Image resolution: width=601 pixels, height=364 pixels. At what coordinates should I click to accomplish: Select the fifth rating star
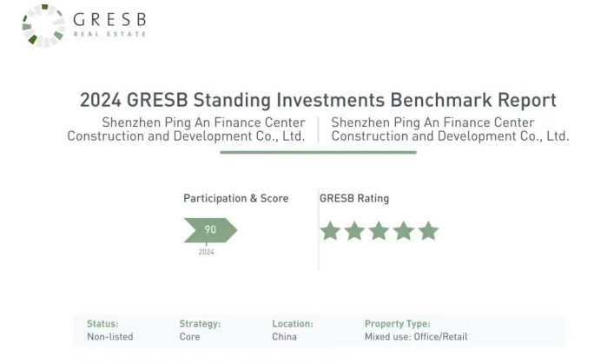point(428,230)
